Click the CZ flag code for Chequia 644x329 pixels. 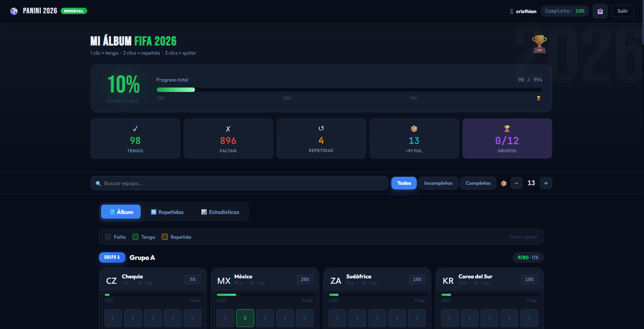point(111,281)
